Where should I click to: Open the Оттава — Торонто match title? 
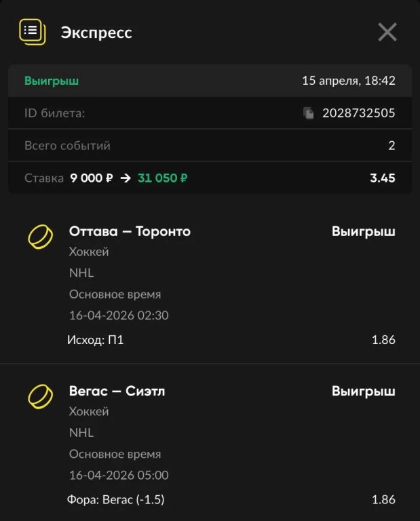click(130, 231)
